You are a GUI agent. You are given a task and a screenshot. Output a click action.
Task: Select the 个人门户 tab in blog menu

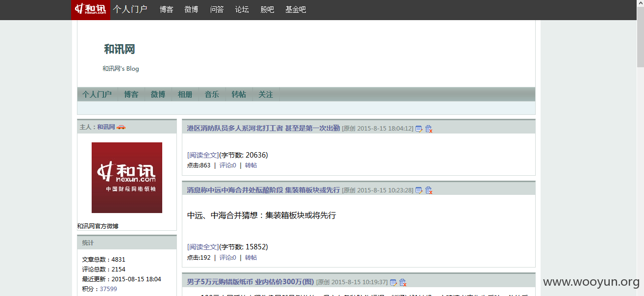pos(97,94)
